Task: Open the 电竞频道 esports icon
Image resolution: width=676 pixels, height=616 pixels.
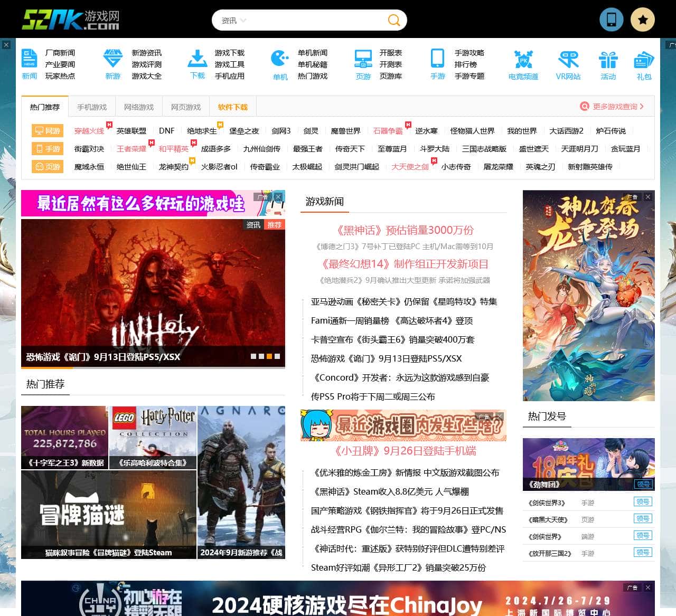Action: (523, 64)
